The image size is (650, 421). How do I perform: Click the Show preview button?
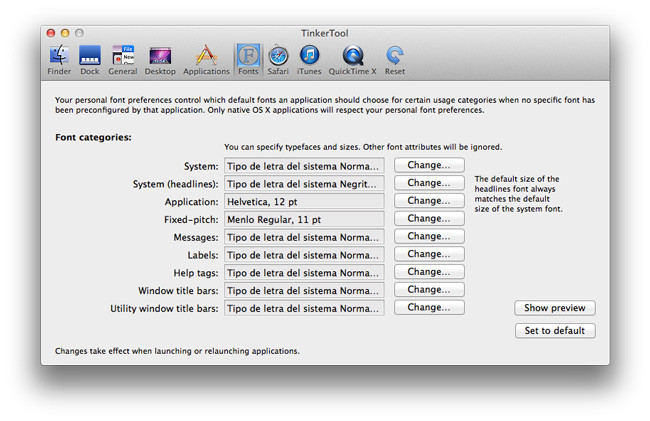[555, 308]
